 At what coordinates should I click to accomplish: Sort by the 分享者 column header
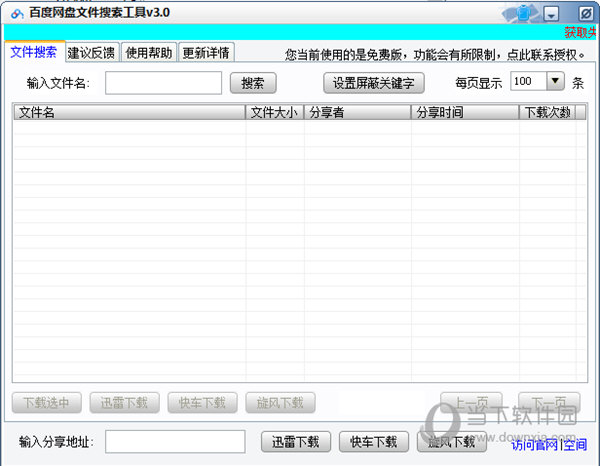(357, 112)
